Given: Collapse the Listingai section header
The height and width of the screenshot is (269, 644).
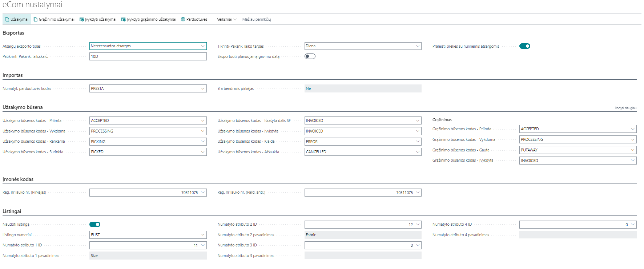Looking at the screenshot, I should tap(12, 211).
